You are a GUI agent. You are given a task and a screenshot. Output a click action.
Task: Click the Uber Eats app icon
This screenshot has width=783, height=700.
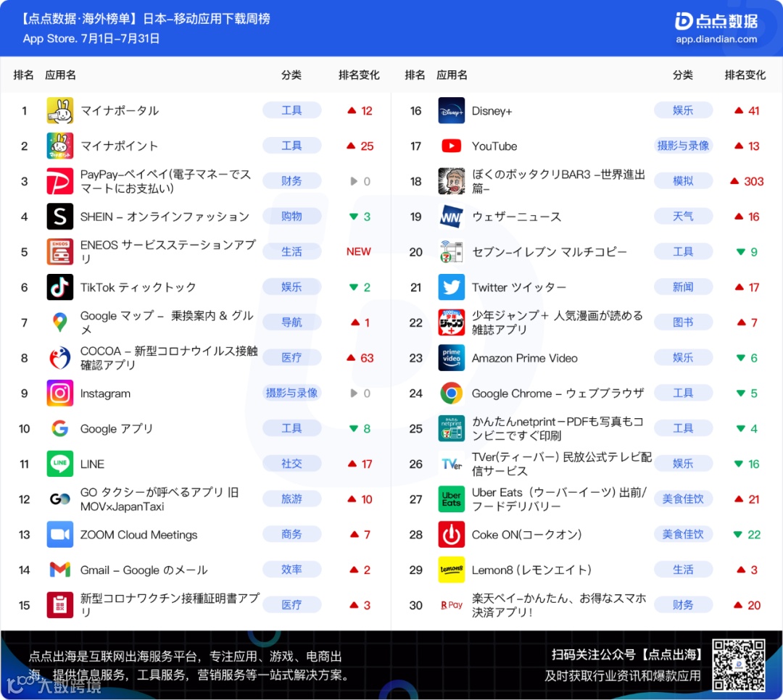[x=452, y=499]
